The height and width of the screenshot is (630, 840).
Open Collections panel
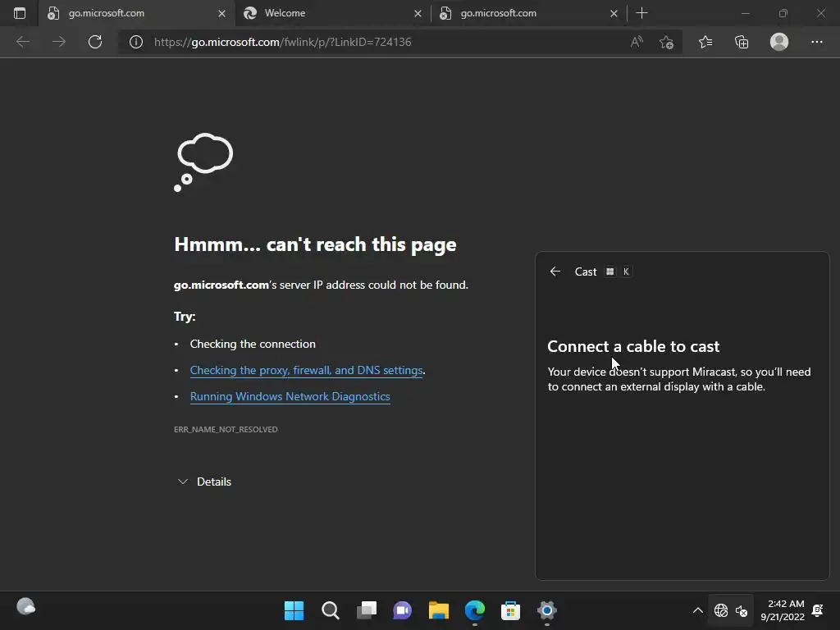[742, 42]
